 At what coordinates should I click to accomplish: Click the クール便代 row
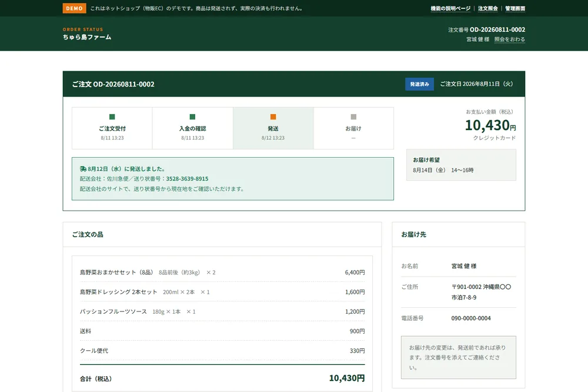point(222,350)
